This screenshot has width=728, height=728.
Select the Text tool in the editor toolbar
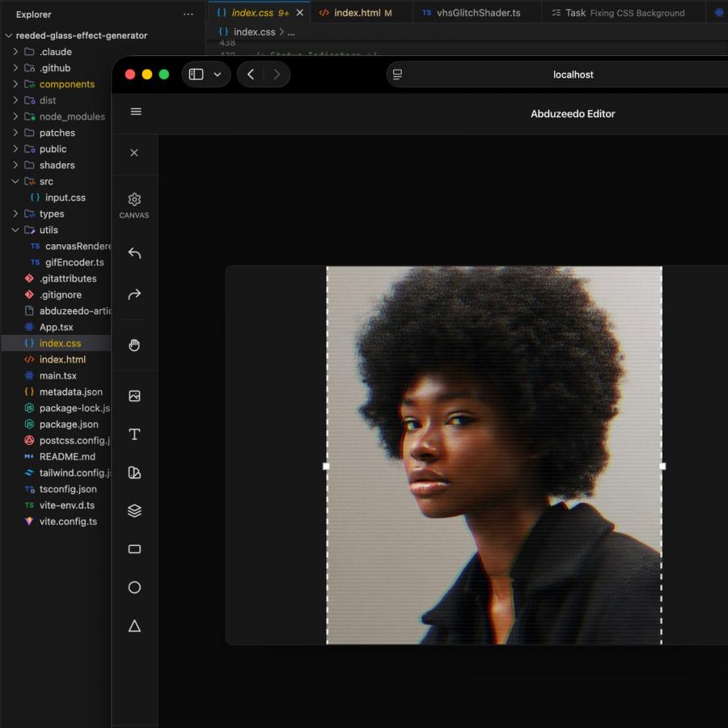click(x=134, y=434)
